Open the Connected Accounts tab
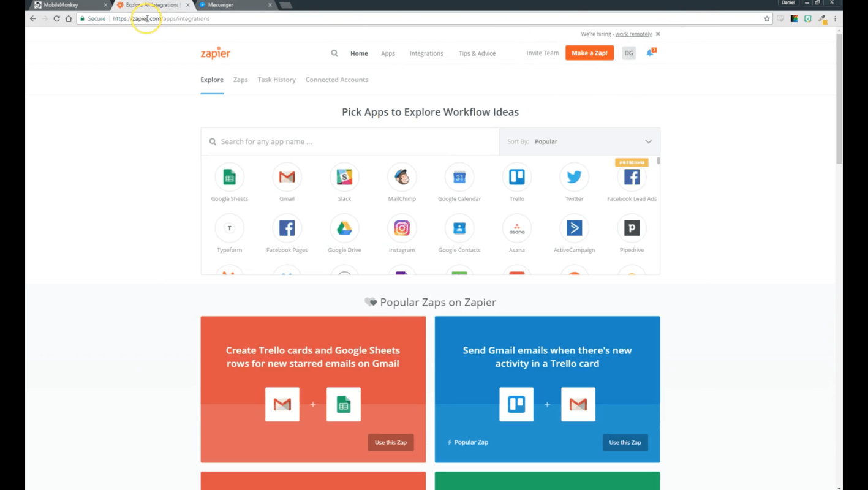This screenshot has height=490, width=868. (337, 80)
